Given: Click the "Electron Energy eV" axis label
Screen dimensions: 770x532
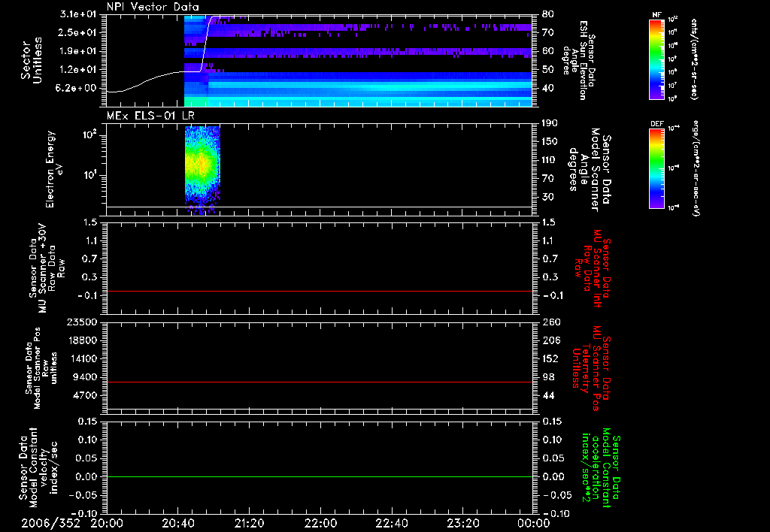Looking at the screenshot, I should pyautogui.click(x=53, y=169).
